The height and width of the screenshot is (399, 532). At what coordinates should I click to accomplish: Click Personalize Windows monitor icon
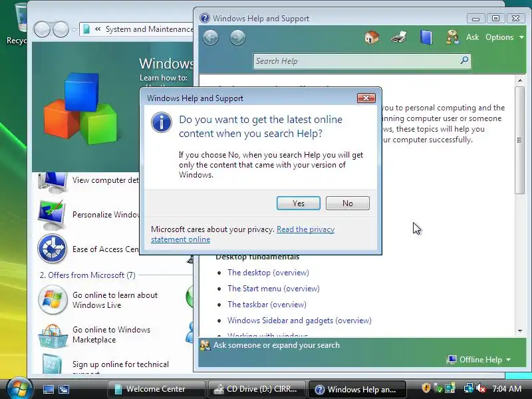(x=52, y=215)
